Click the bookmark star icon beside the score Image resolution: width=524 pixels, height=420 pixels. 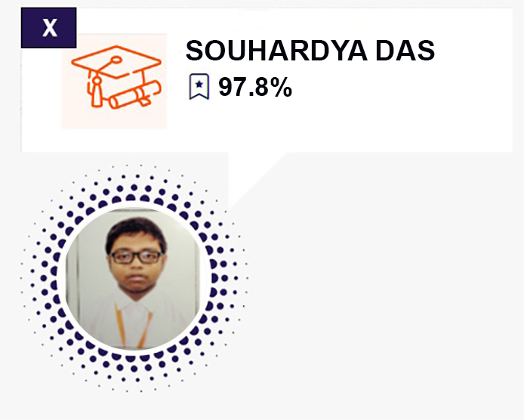click(199, 88)
